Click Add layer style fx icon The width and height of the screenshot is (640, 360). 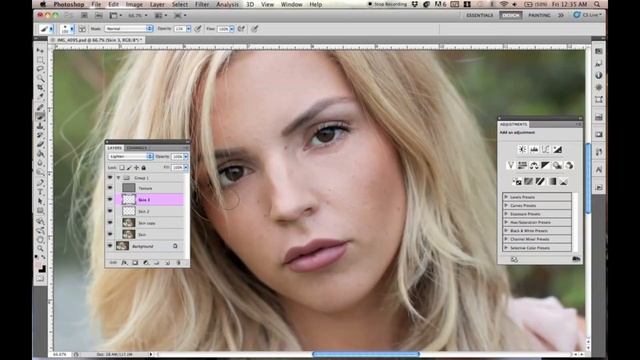[x=124, y=263]
